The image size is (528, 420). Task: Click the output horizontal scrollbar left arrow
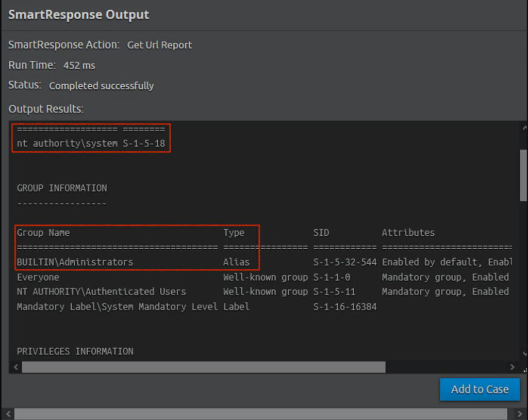coord(15,367)
